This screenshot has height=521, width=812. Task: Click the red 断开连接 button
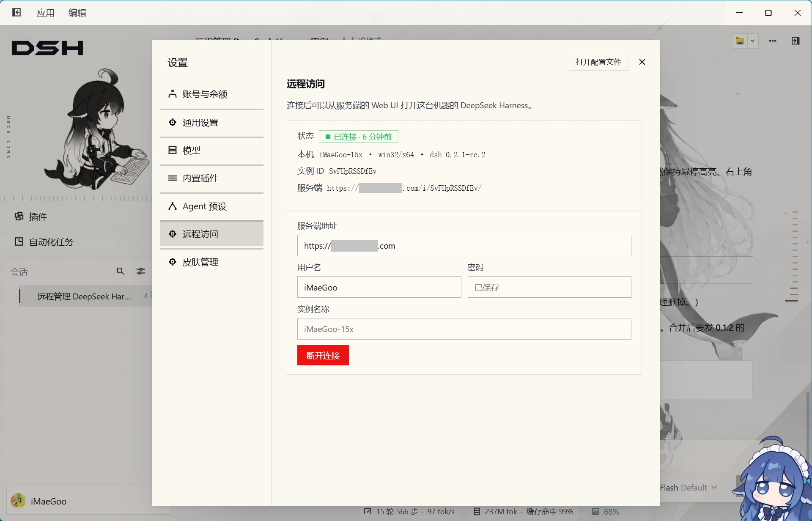323,355
